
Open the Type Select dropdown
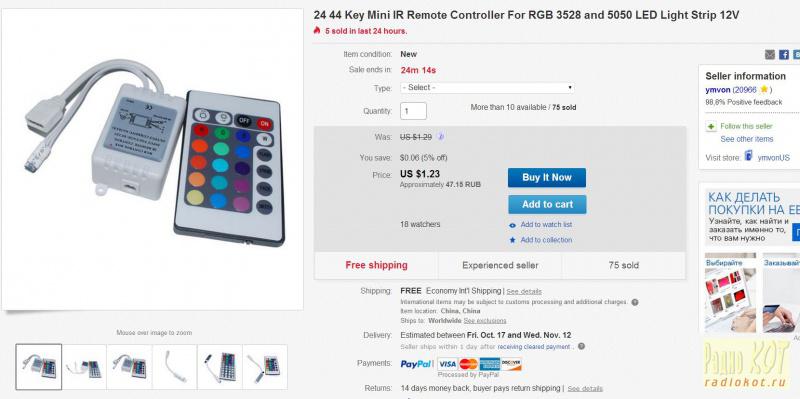pos(487,88)
